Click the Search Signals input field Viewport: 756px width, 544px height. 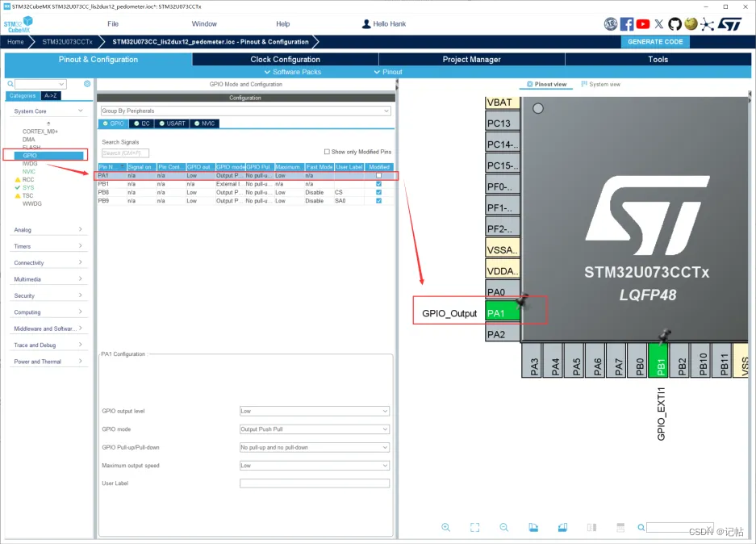pyautogui.click(x=125, y=153)
